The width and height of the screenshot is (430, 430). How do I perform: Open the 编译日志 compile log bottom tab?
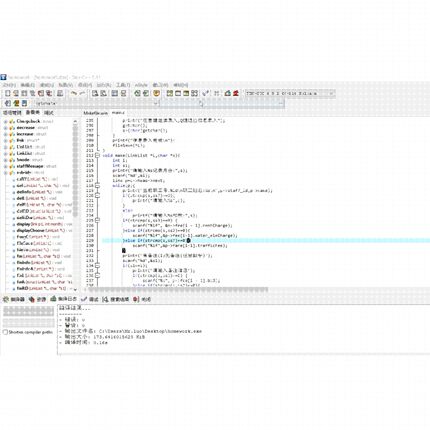tap(64, 299)
